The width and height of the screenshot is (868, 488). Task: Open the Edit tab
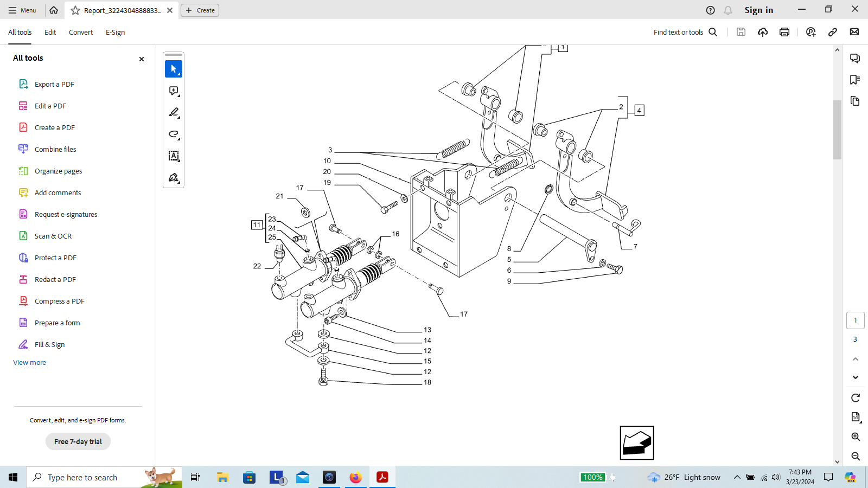click(x=50, y=32)
